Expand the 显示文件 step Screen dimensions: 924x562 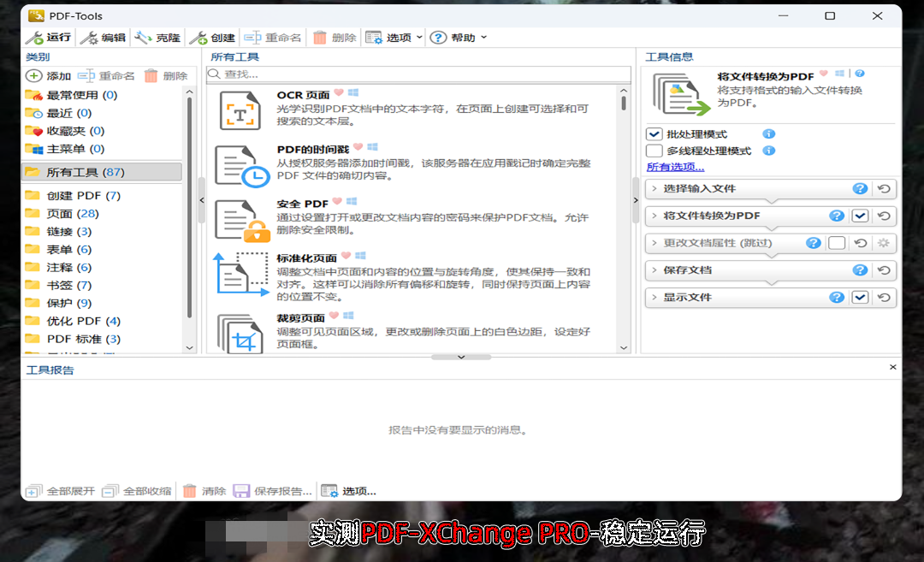point(654,297)
